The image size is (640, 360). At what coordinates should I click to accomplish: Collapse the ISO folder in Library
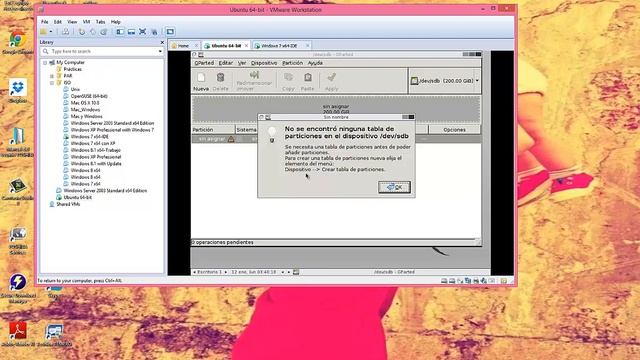[x=52, y=83]
